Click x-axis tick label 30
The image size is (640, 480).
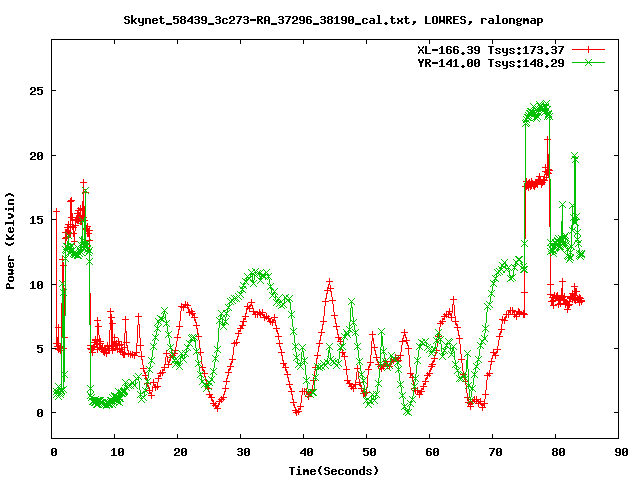(243, 452)
